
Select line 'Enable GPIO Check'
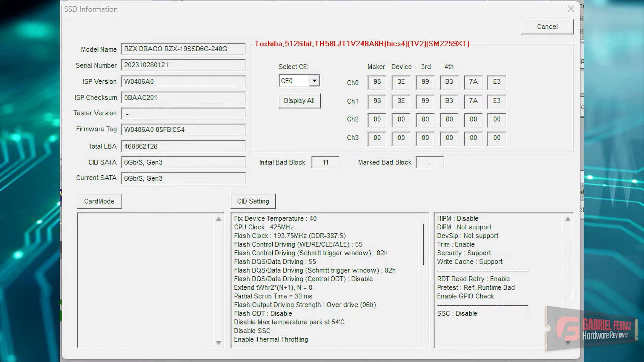(465, 296)
